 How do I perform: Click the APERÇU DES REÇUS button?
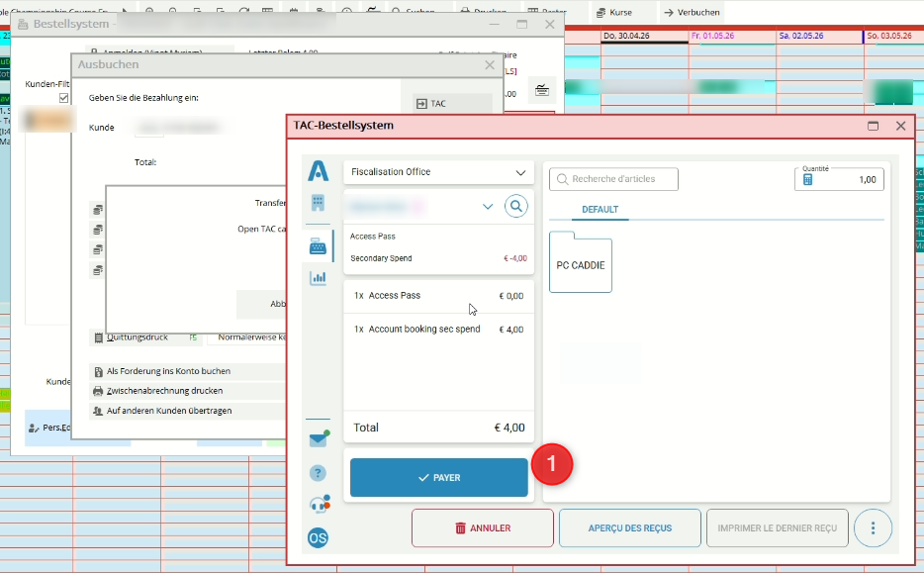tap(629, 528)
